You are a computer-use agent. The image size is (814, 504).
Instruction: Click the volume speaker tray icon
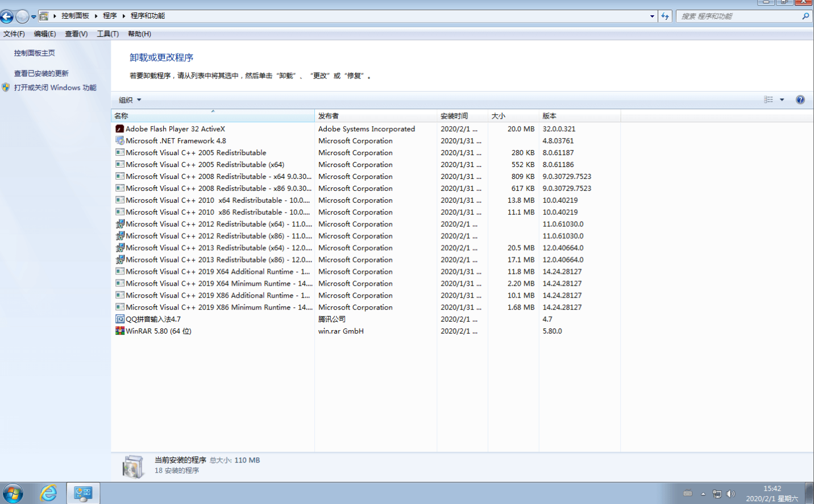(730, 494)
